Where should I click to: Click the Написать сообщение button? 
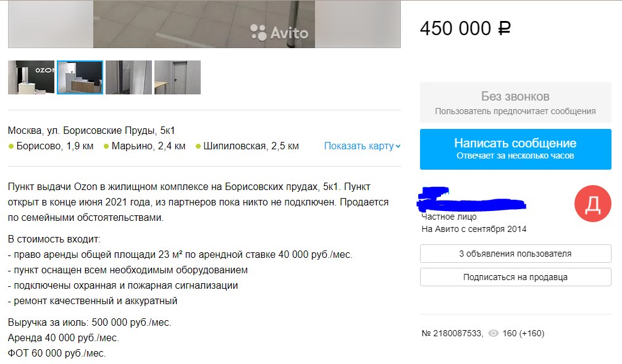pos(515,149)
